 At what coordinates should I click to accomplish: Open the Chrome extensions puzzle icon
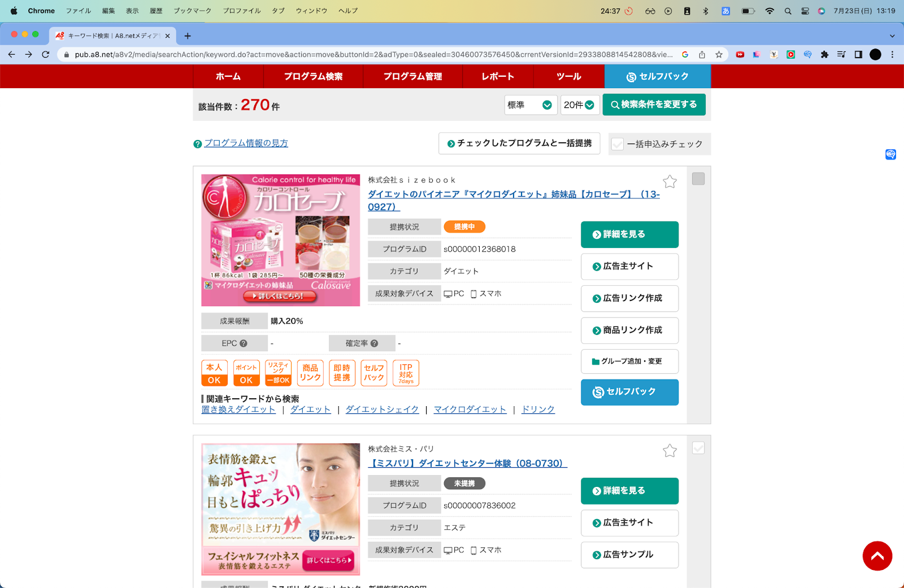[824, 55]
